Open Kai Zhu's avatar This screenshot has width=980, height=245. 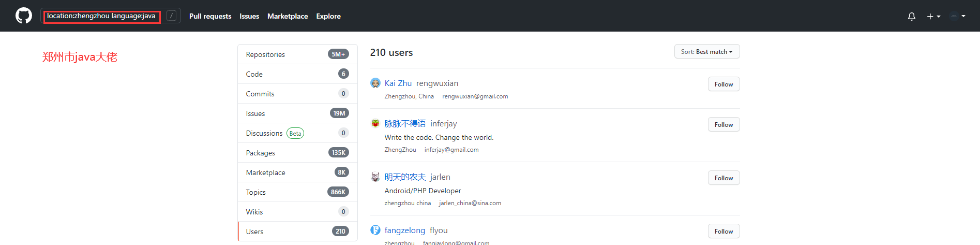click(x=375, y=83)
